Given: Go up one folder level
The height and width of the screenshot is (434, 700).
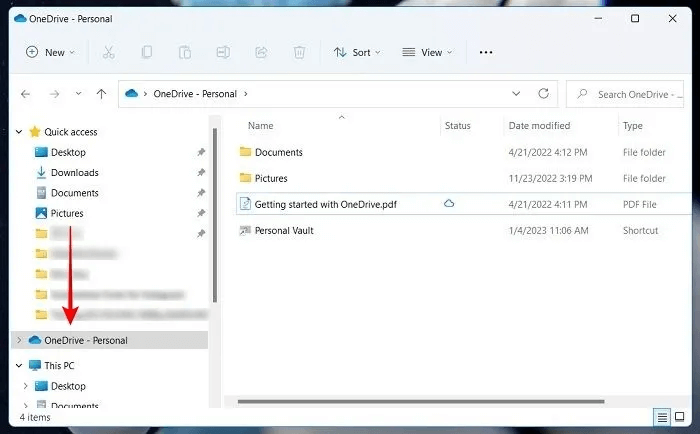Looking at the screenshot, I should [101, 94].
